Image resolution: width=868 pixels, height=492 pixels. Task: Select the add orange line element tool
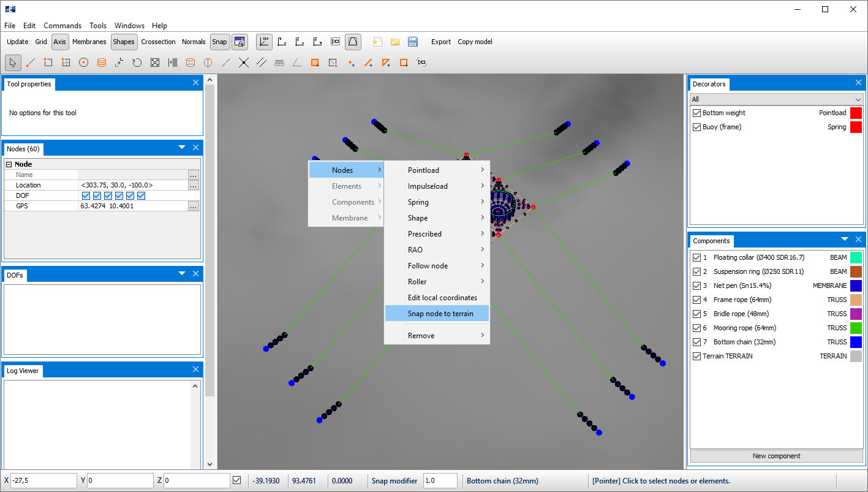(369, 62)
